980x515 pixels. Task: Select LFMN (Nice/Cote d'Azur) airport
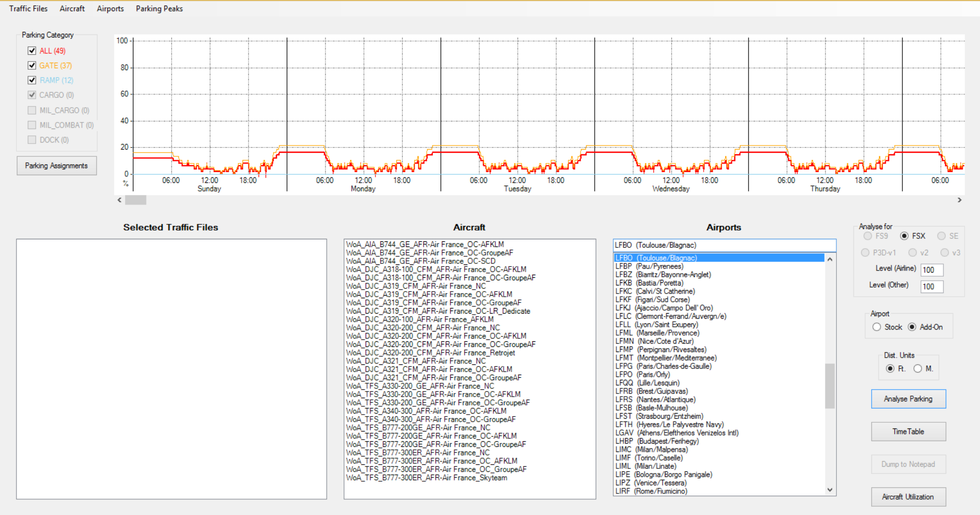(x=719, y=341)
